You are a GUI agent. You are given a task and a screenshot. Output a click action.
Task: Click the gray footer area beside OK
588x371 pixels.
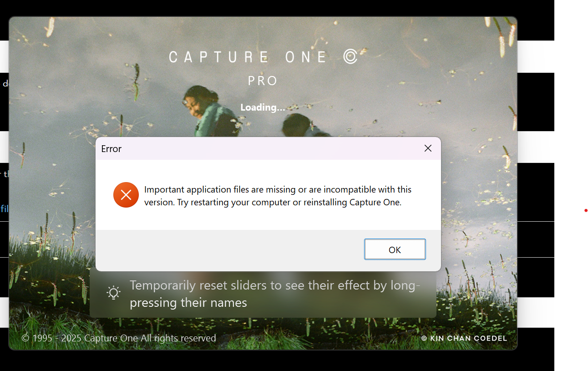click(228, 250)
